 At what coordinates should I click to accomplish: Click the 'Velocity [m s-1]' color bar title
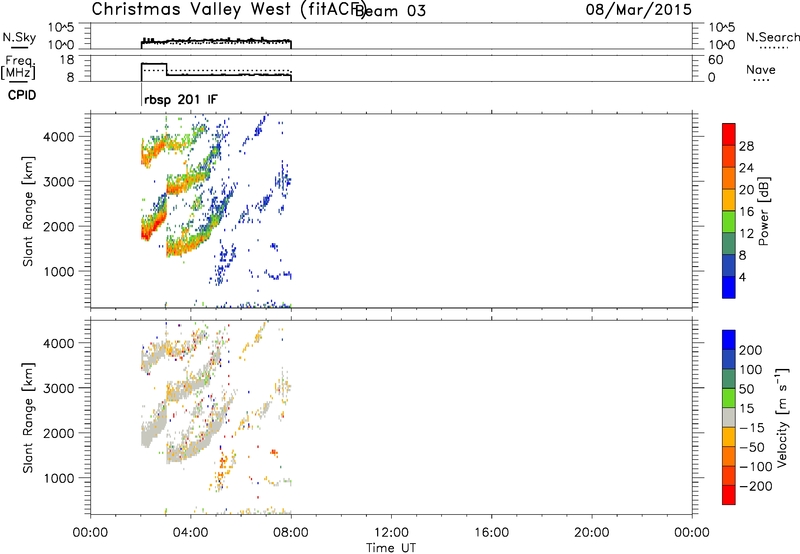[x=782, y=417]
